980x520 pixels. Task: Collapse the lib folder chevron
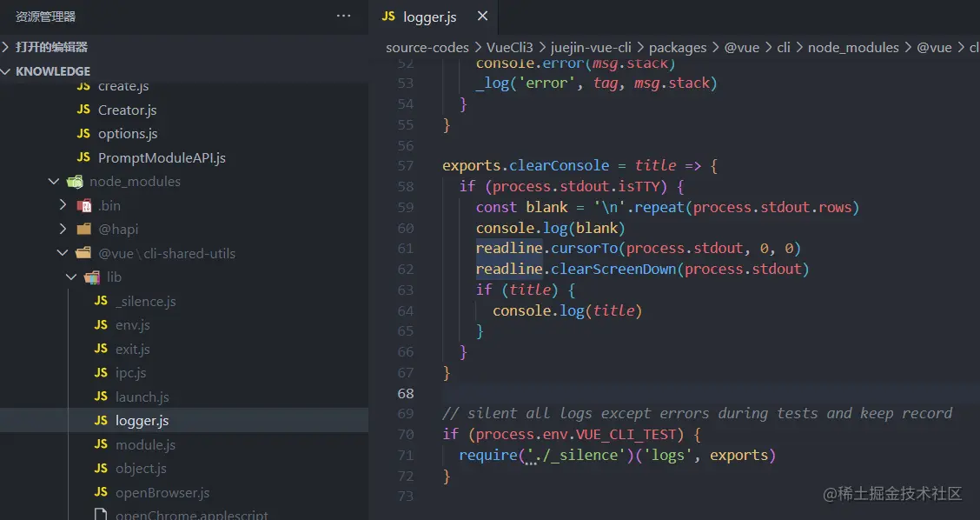(71, 277)
